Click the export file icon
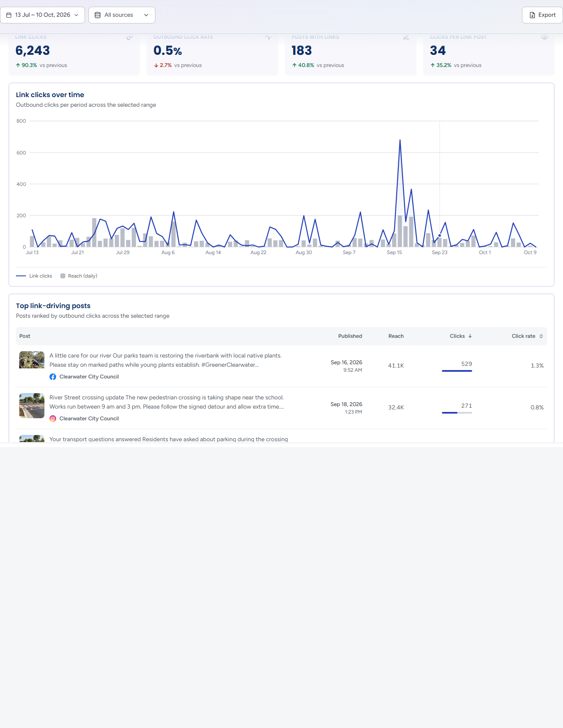The height and width of the screenshot is (728, 563). [532, 15]
